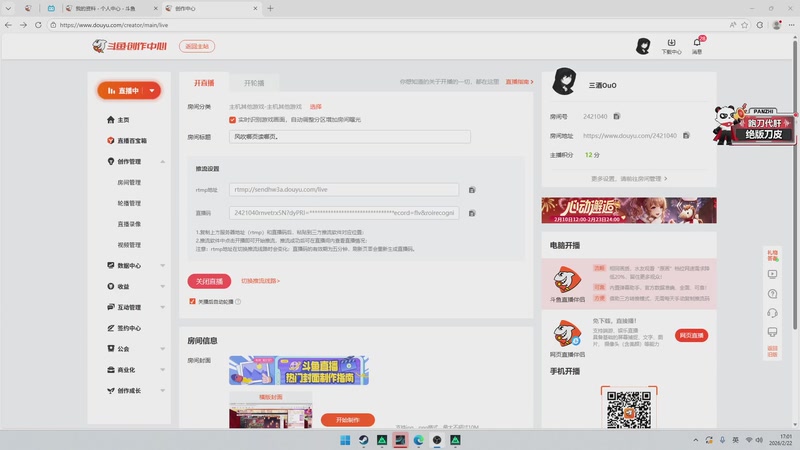This screenshot has height=450, width=800.
Task: Select 轮播管理 in the sidebar
Action: [129, 203]
